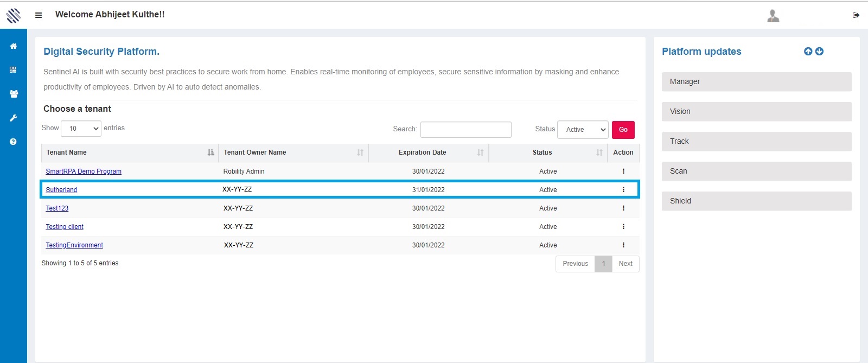The image size is (868, 363).
Task: Open action menu for Sutherland row
Action: 623,190
